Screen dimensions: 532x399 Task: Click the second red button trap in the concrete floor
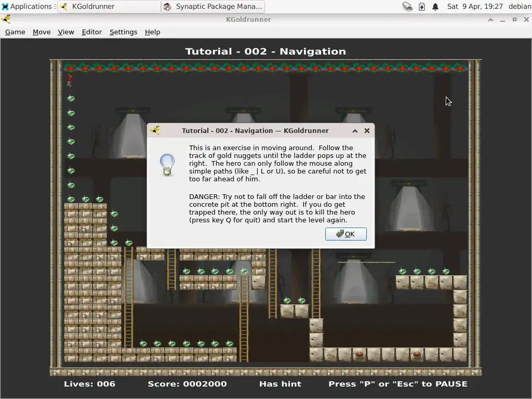pyautogui.click(x=417, y=354)
